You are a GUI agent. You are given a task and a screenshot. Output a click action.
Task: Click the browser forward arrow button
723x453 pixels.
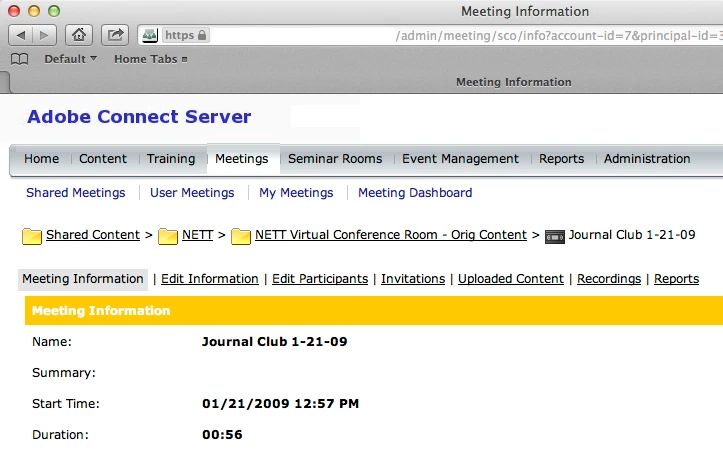point(44,35)
